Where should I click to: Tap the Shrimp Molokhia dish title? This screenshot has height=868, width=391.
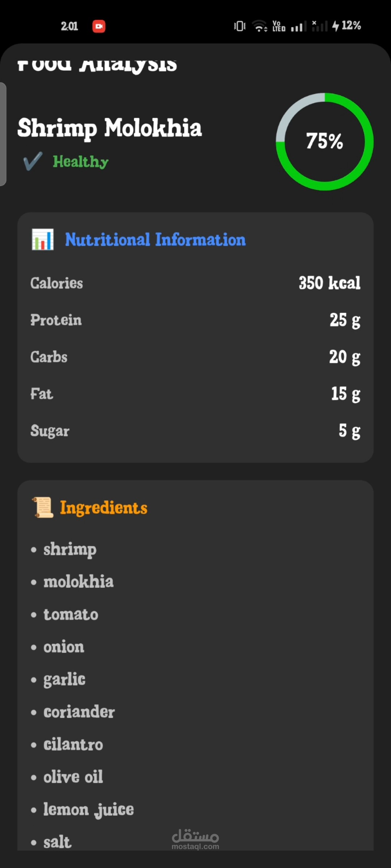[109, 128]
